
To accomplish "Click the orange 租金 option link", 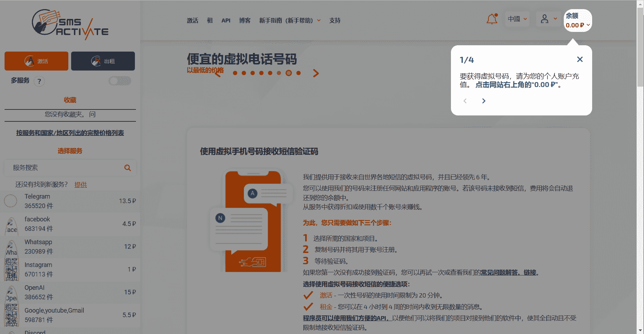I will coord(326,307).
